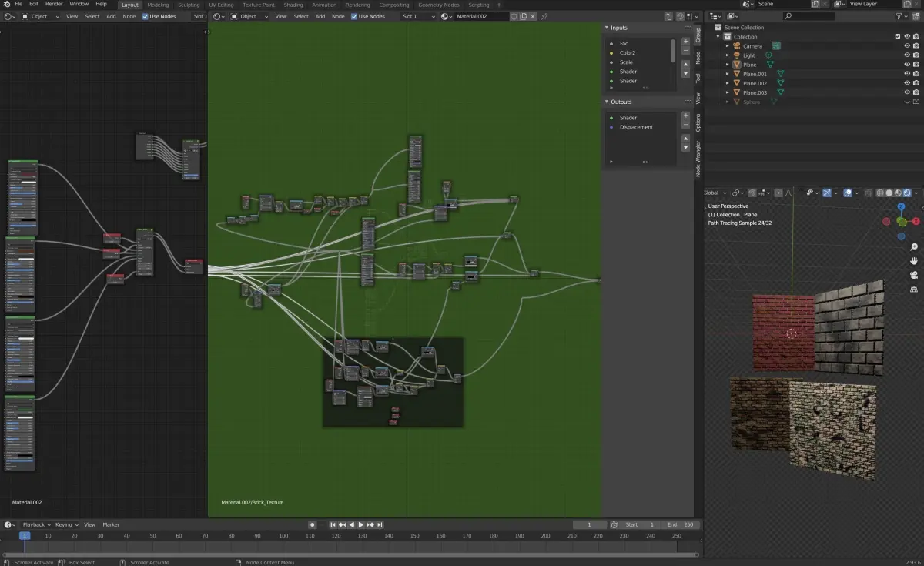Screen dimensions: 924x566
Task: Open the Render menu
Action: pyautogui.click(x=54, y=4)
